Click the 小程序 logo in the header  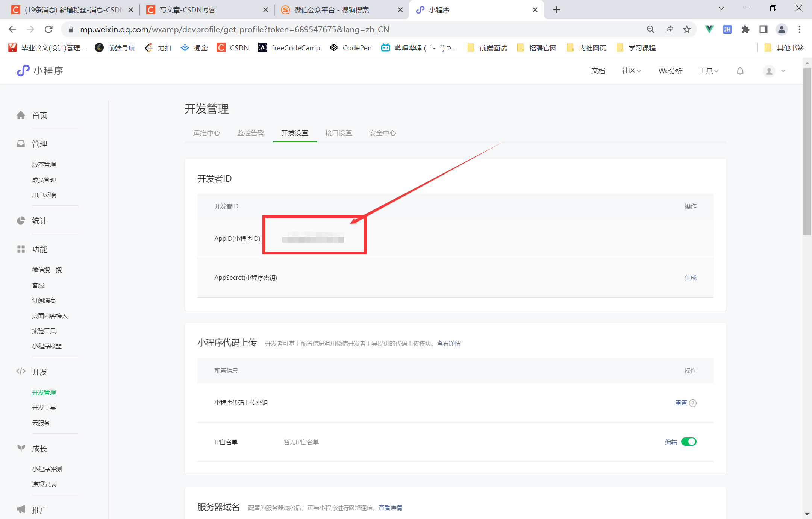40,71
